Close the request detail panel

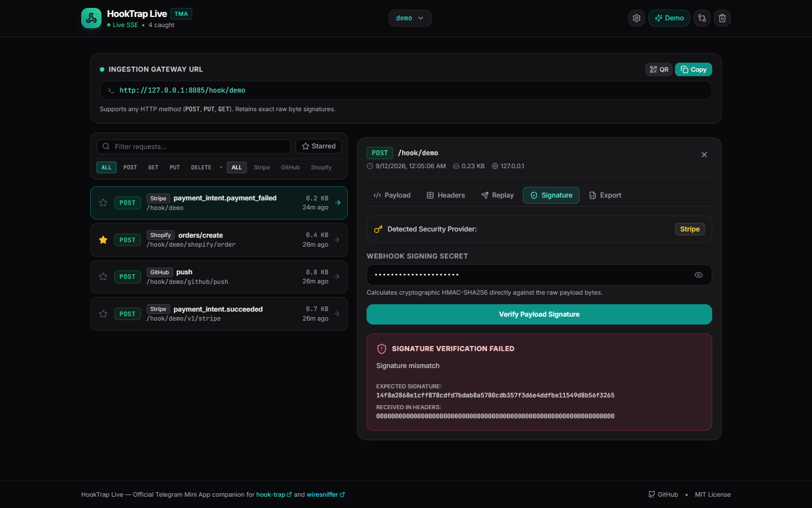click(704, 155)
